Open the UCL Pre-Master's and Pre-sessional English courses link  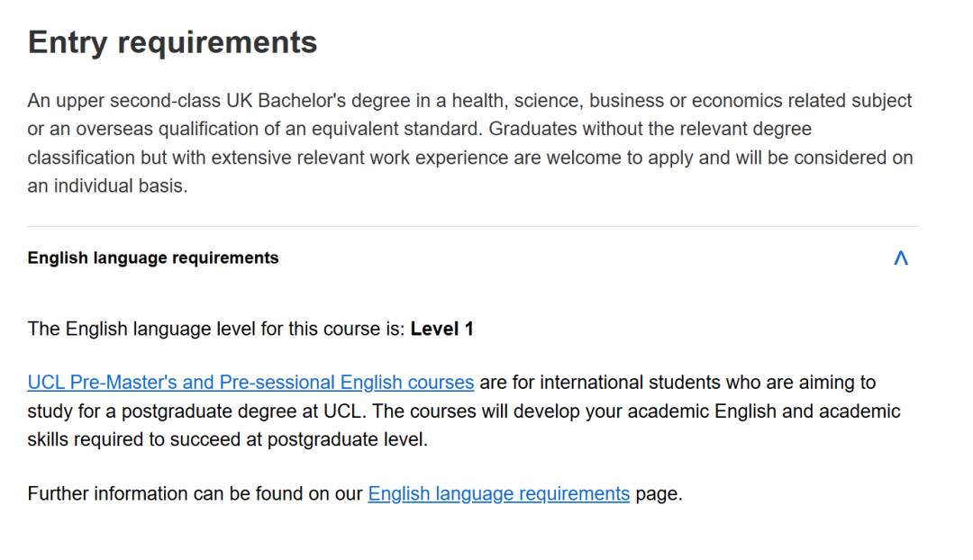coord(250,383)
